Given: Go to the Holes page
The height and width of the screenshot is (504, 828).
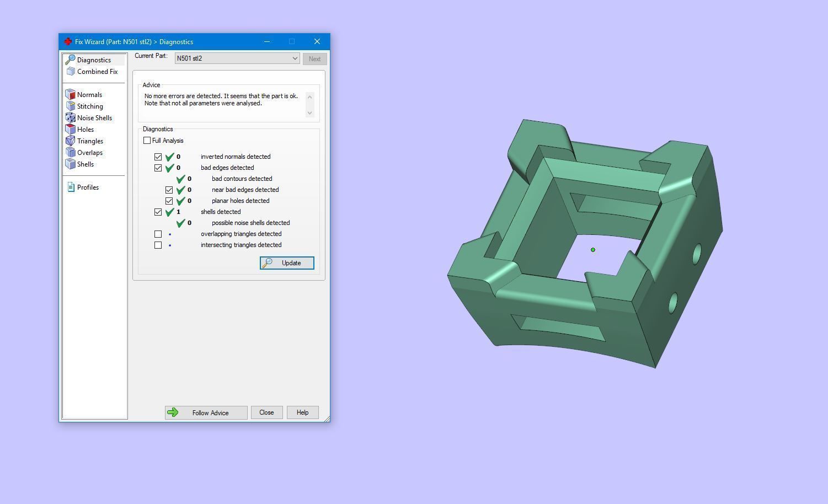Looking at the screenshot, I should pos(86,129).
